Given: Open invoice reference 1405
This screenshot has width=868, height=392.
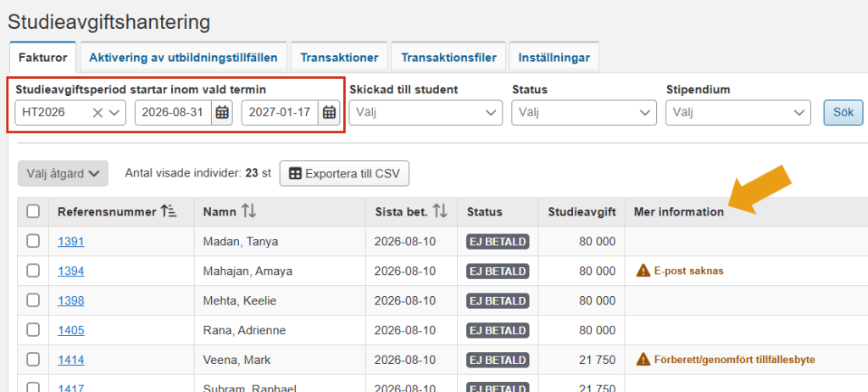Looking at the screenshot, I should click(x=71, y=330).
